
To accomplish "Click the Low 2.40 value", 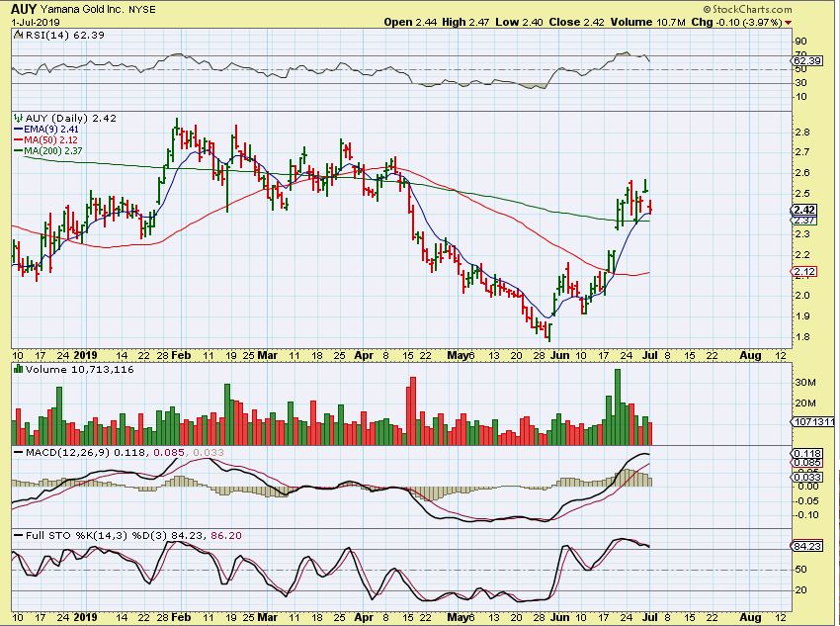I will [519, 23].
